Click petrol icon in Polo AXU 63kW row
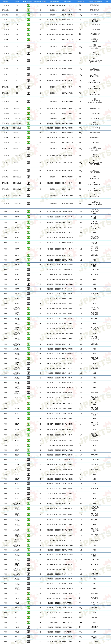111x644 pixels. (x=29, y=613)
